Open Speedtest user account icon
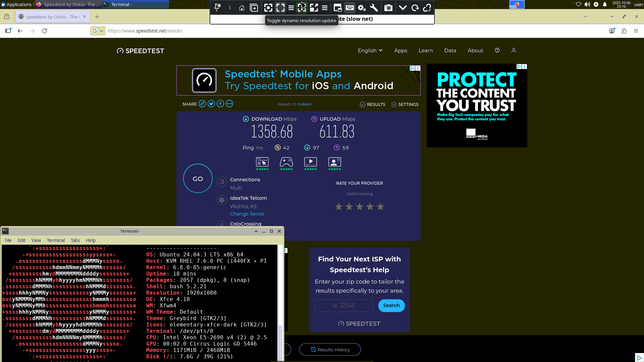644x362 pixels. pos(514,50)
